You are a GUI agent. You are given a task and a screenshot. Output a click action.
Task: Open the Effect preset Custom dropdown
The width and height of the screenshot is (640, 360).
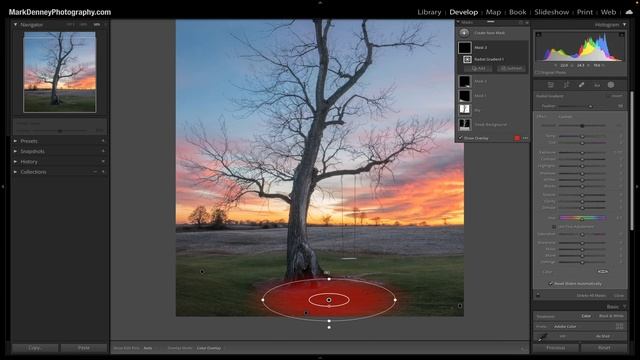click(x=566, y=117)
